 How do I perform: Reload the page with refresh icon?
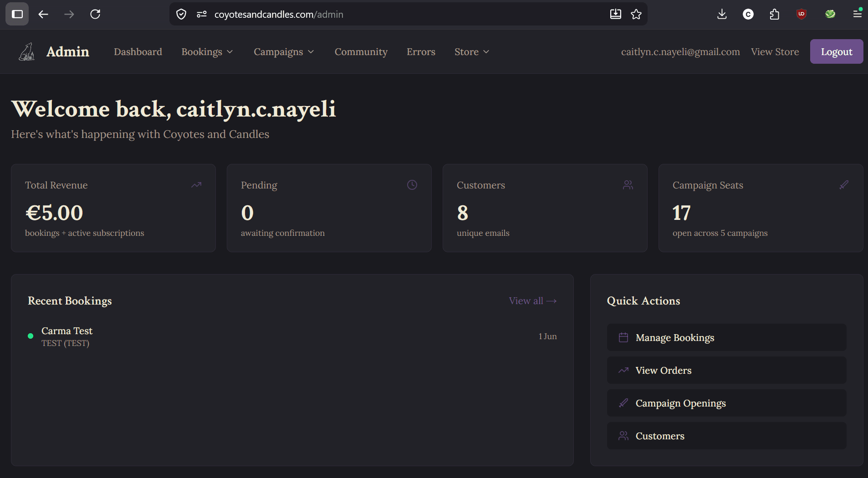coord(95,14)
